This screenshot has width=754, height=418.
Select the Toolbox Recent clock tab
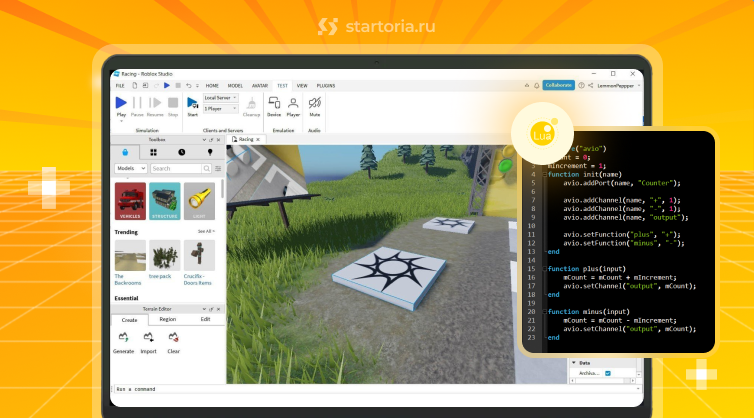click(x=181, y=152)
